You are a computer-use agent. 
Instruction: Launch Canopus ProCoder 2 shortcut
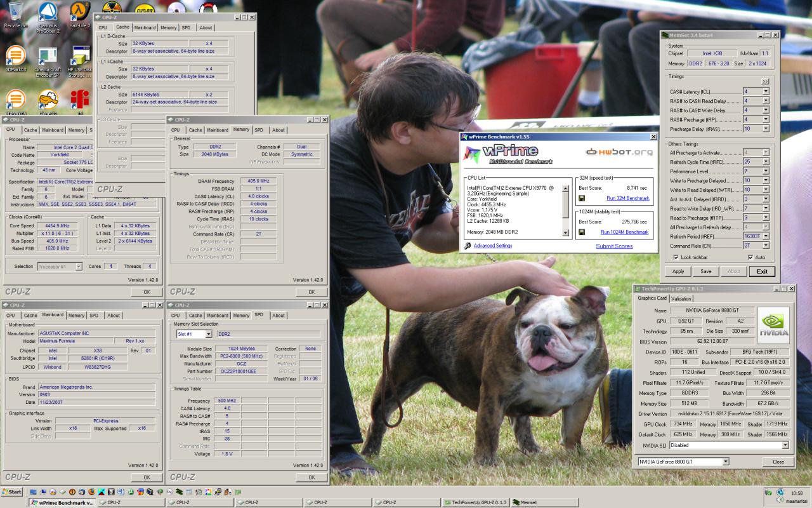(x=48, y=17)
